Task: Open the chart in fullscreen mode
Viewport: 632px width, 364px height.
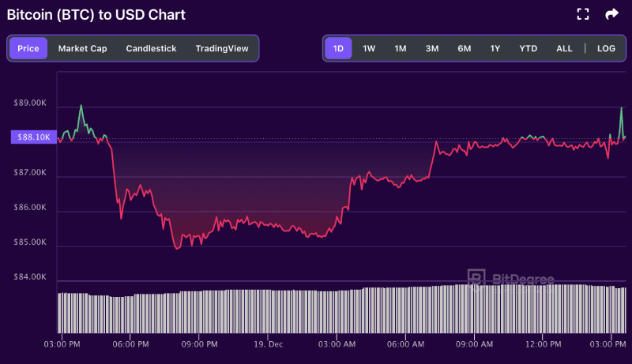Action: (583, 14)
